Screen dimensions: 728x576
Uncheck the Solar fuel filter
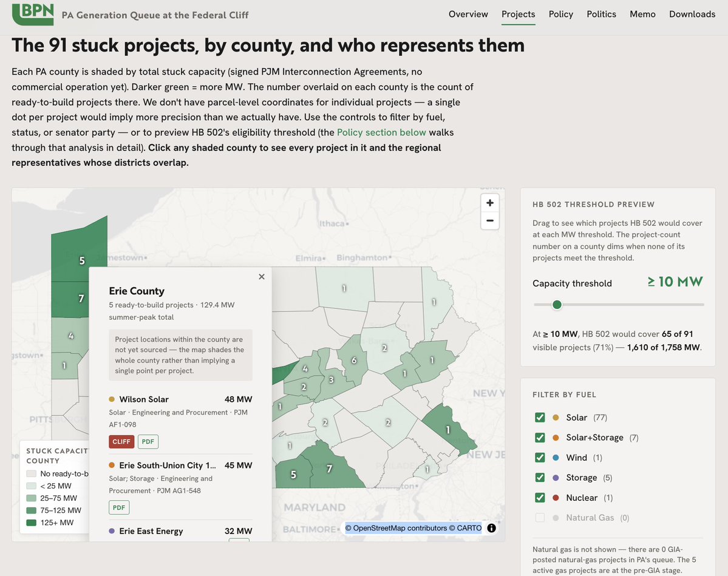540,417
